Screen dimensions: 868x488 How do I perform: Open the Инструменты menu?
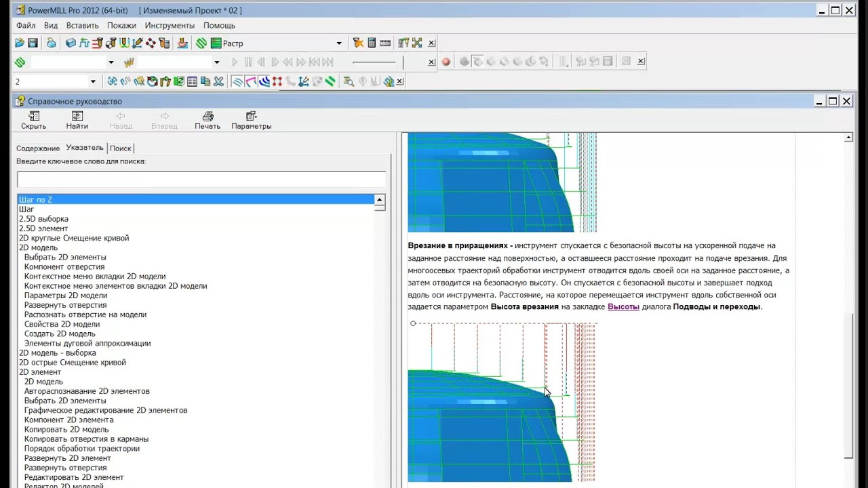pyautogui.click(x=170, y=25)
